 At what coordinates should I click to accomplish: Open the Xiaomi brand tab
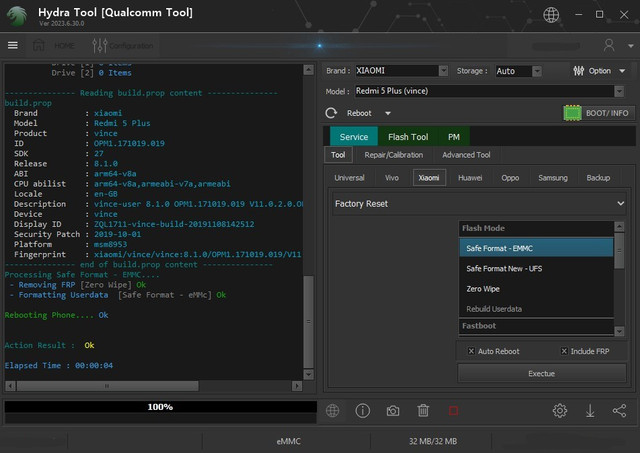pyautogui.click(x=429, y=178)
